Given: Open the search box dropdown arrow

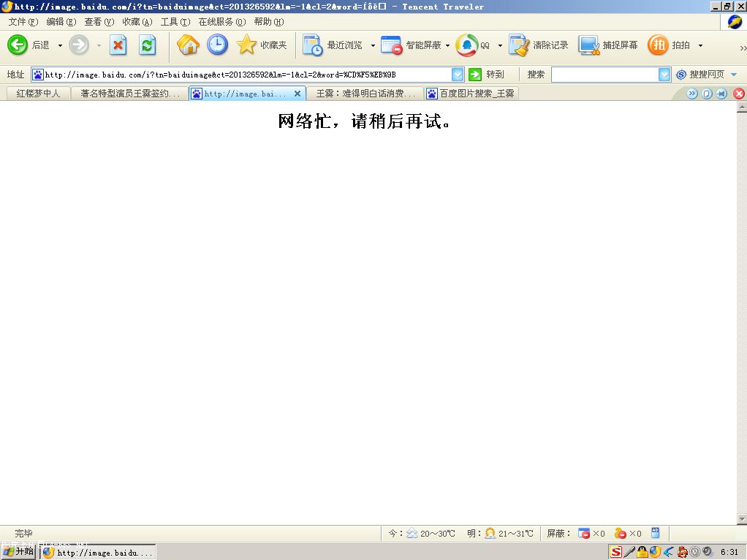Looking at the screenshot, I should [x=664, y=75].
